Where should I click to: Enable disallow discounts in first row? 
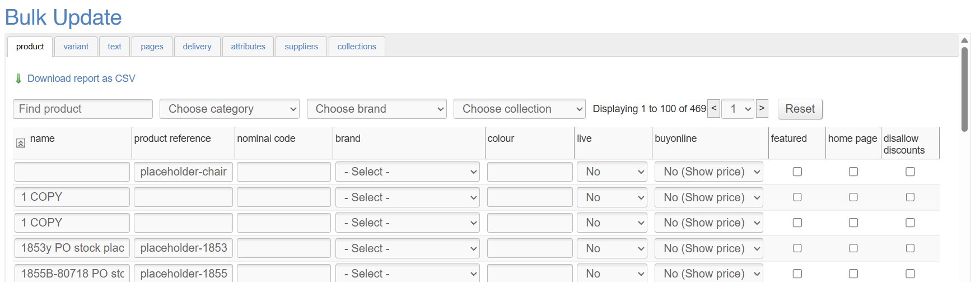[911, 172]
